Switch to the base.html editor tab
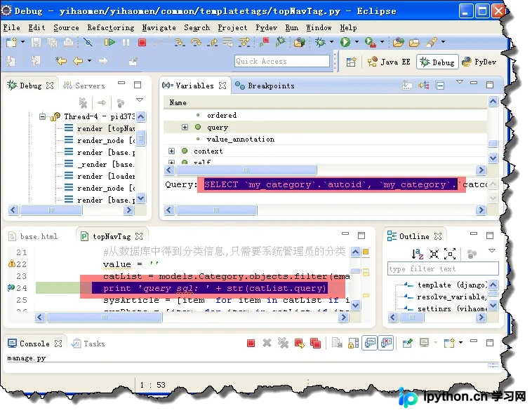This screenshot has width=532, height=415. click(x=33, y=236)
